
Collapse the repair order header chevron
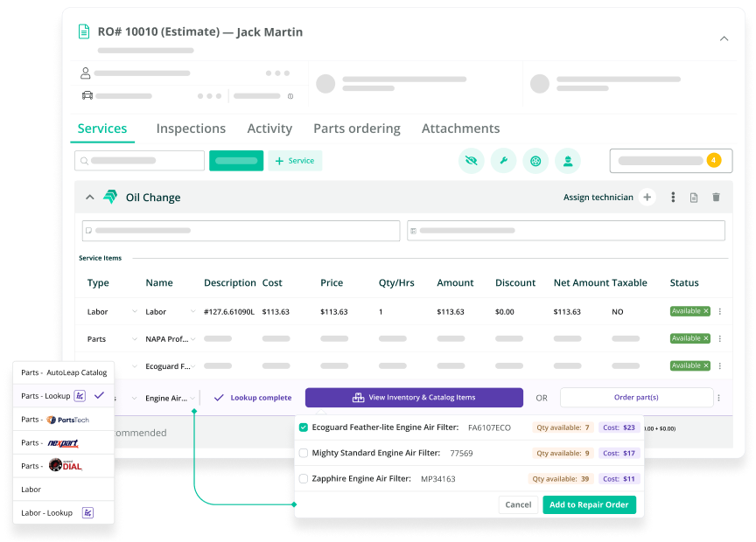724,38
